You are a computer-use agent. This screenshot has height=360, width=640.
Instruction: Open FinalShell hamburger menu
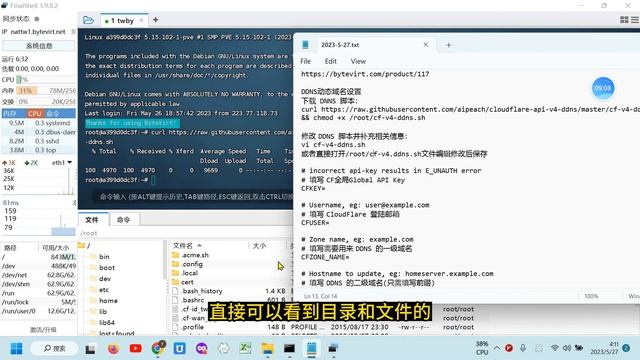pos(635,20)
